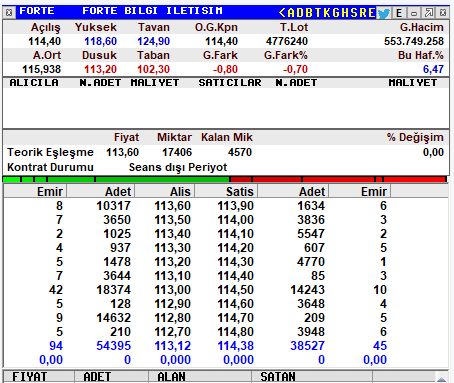Click the G.Hacim value 553.749.258
The image size is (454, 383).
[x=414, y=41]
